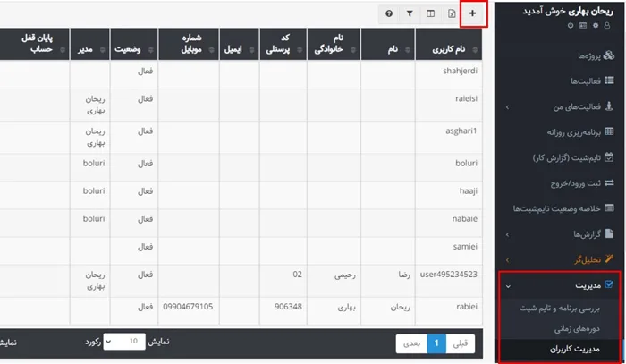Click the فعالیت‌های من person icon
The width and height of the screenshot is (626, 364).
609,106
